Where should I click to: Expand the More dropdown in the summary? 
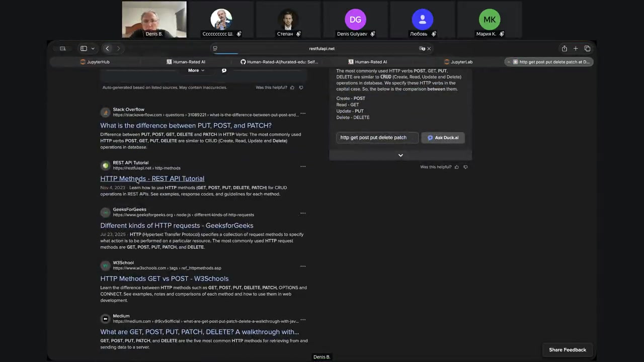[x=196, y=70]
